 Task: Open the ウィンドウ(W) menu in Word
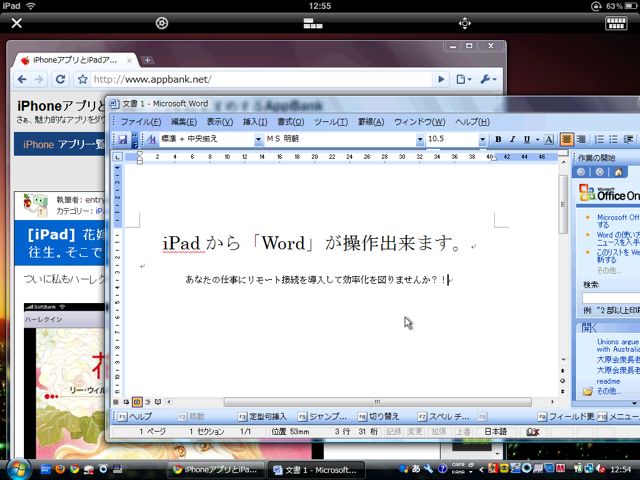click(x=420, y=122)
